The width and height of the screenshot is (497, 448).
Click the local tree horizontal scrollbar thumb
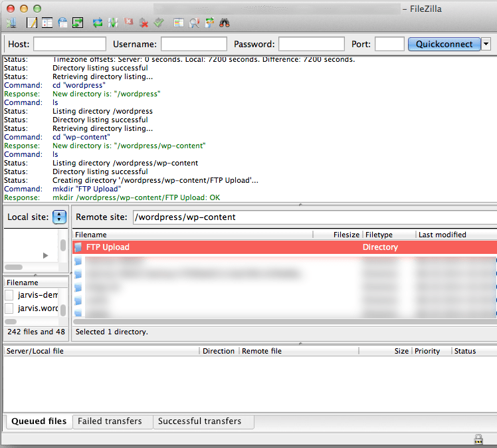pyautogui.click(x=14, y=267)
